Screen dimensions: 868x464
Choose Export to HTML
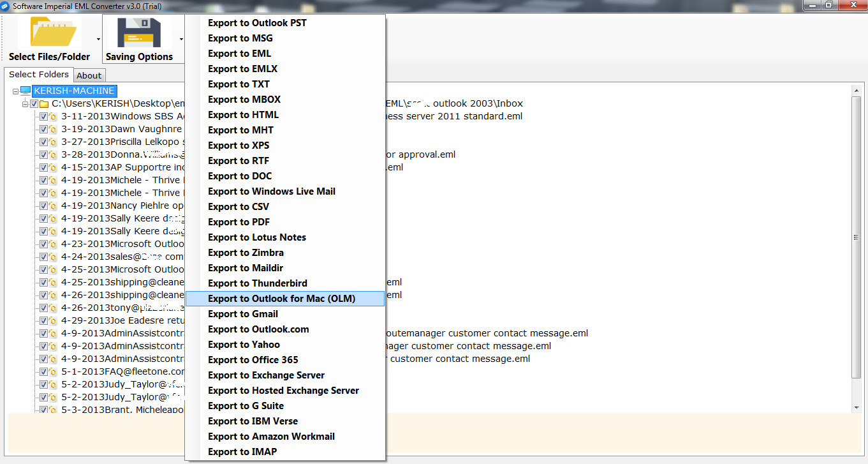(285, 115)
